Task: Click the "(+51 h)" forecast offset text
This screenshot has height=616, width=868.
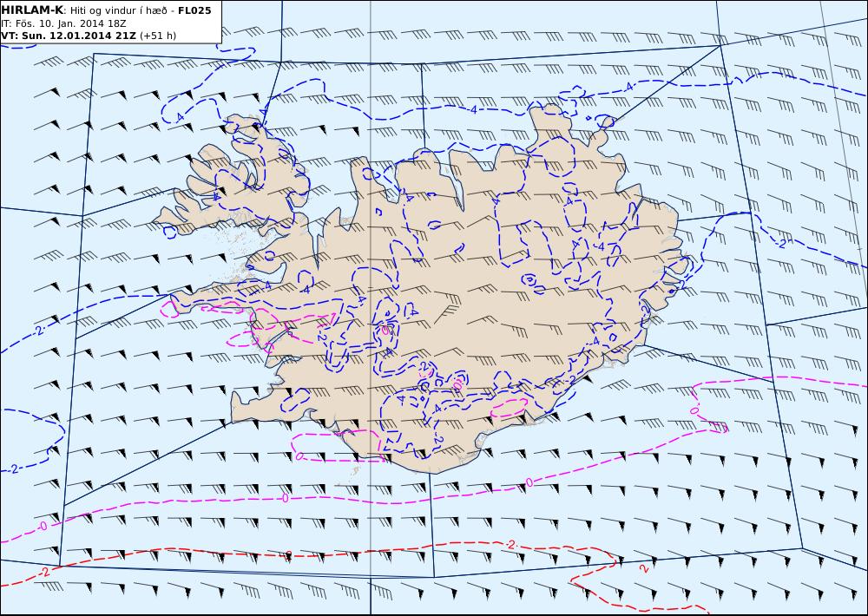Action: coord(158,36)
